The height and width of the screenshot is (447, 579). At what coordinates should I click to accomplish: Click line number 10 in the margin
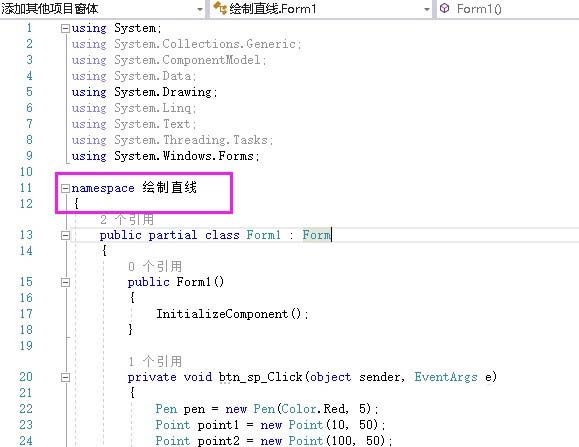point(26,172)
